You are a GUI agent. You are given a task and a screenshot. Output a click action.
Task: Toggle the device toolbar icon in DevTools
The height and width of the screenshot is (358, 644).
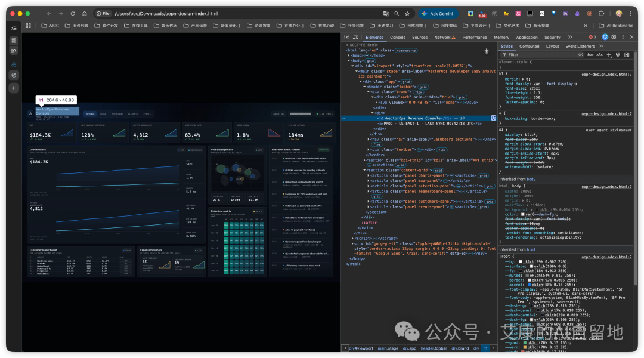point(355,37)
